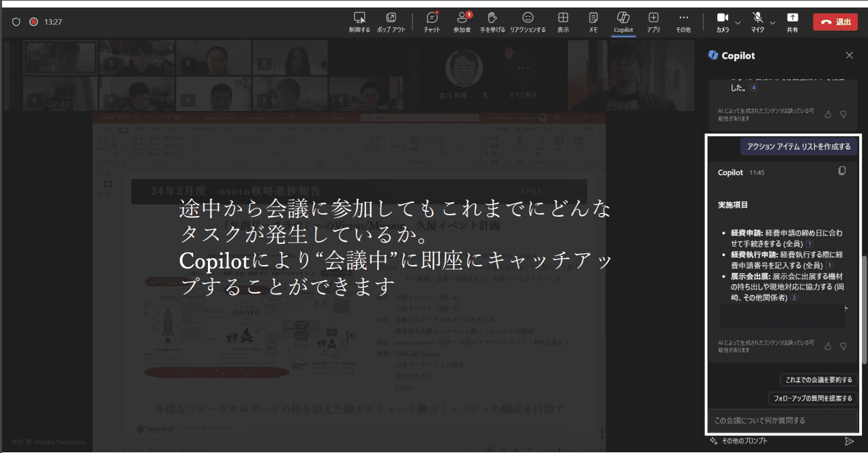The image size is (868, 453).
Task: Expand the camera options dropdown arrow
Action: (x=738, y=22)
